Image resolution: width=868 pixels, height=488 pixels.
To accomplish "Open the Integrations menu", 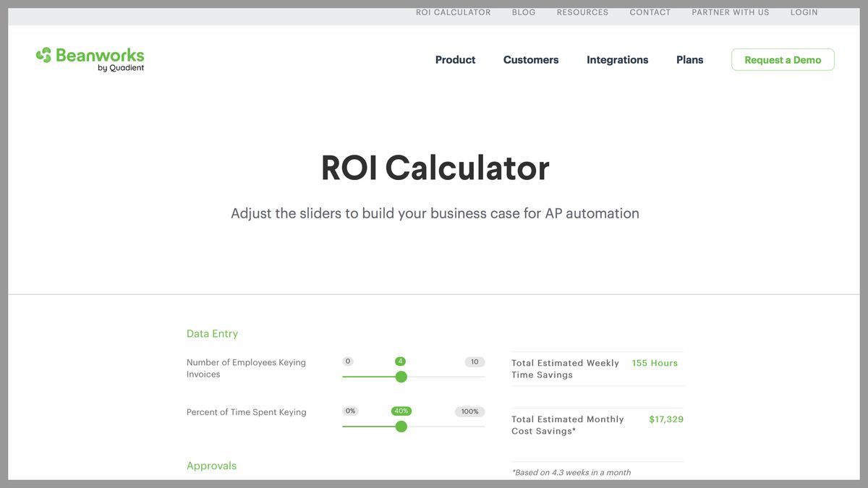I will point(618,60).
